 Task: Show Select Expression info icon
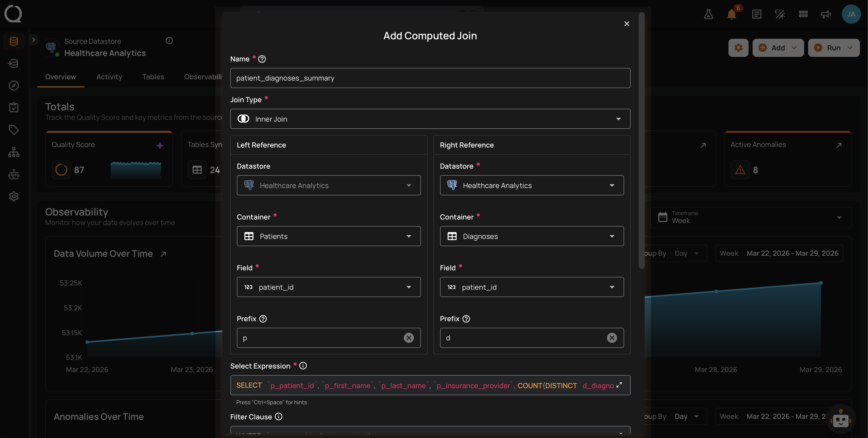(303, 366)
